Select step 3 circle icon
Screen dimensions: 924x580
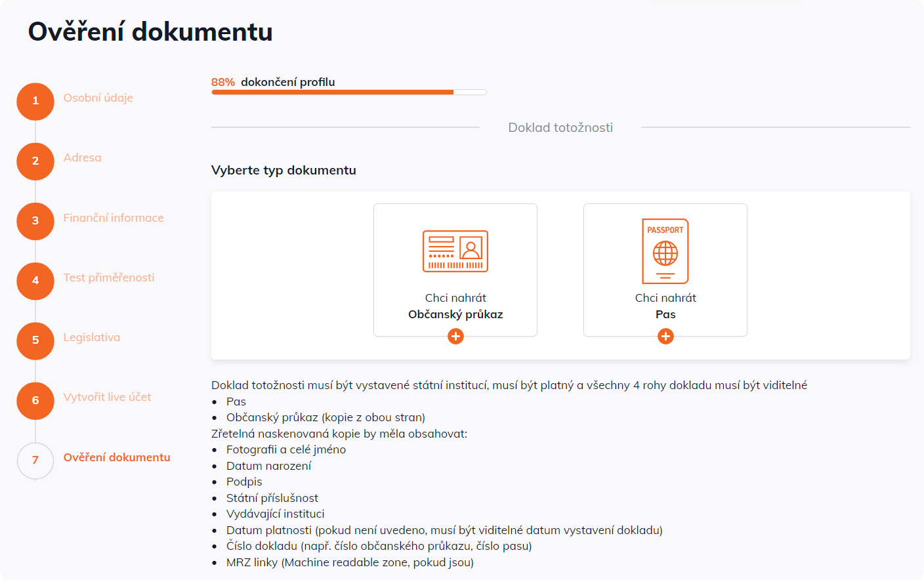[x=35, y=221]
